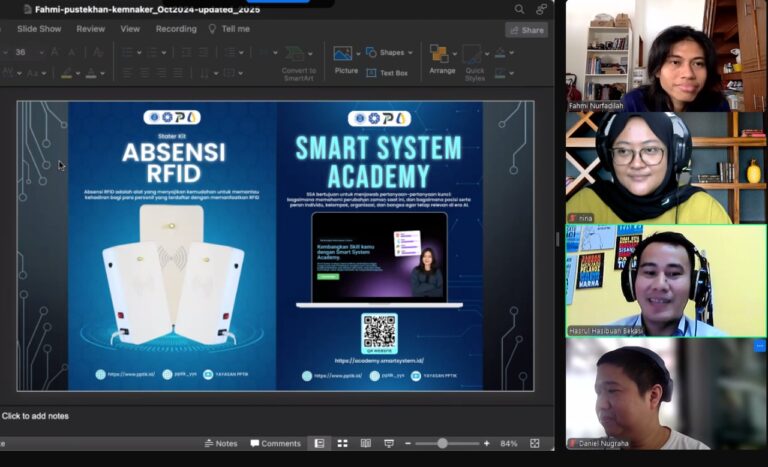Image resolution: width=768 pixels, height=467 pixels.
Task: Click the Share button
Action: (x=527, y=30)
